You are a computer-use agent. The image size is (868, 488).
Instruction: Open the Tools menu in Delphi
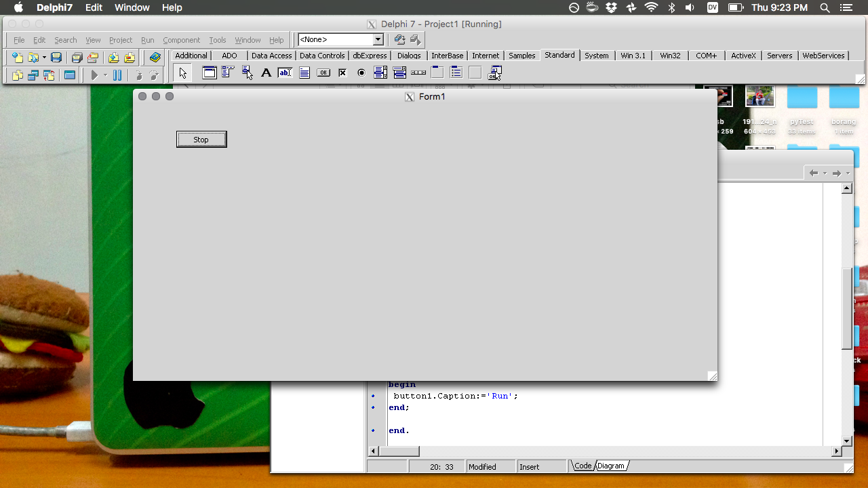click(217, 40)
